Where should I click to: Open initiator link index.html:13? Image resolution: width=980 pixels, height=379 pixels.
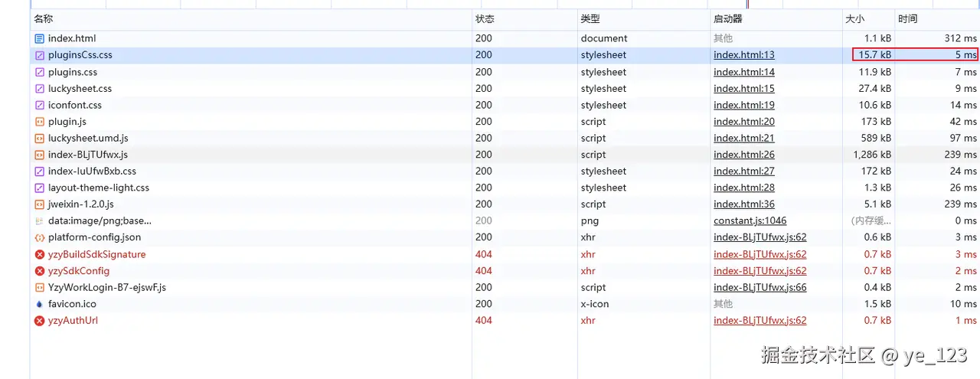pyautogui.click(x=744, y=55)
